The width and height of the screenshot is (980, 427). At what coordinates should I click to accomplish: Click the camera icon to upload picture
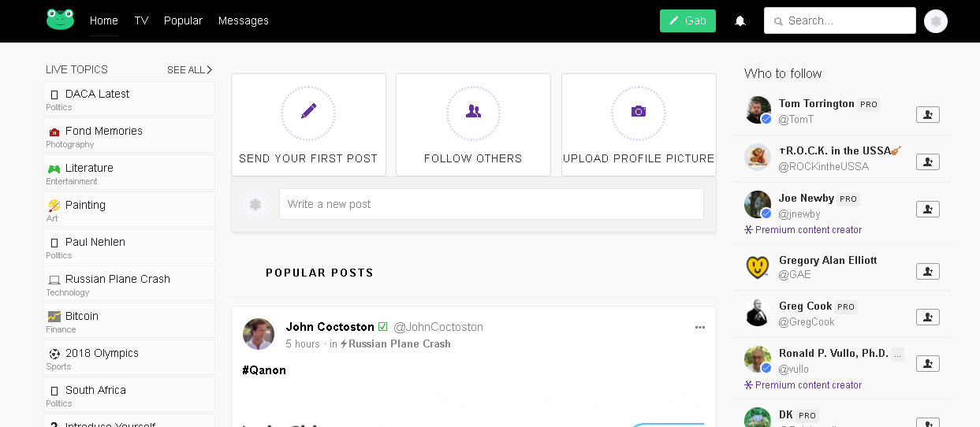pyautogui.click(x=639, y=111)
